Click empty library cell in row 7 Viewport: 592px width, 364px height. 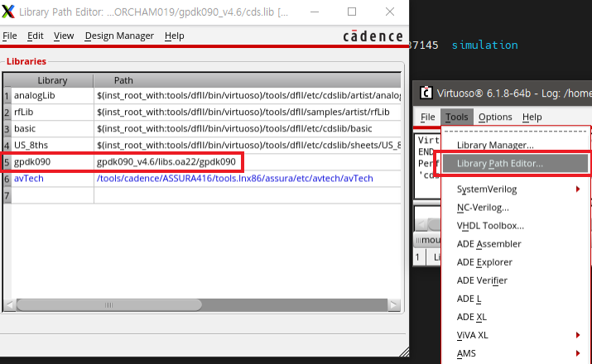(x=52, y=195)
